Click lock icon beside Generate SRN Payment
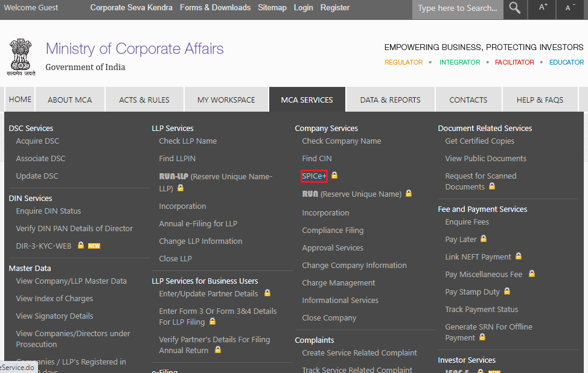 [482, 337]
